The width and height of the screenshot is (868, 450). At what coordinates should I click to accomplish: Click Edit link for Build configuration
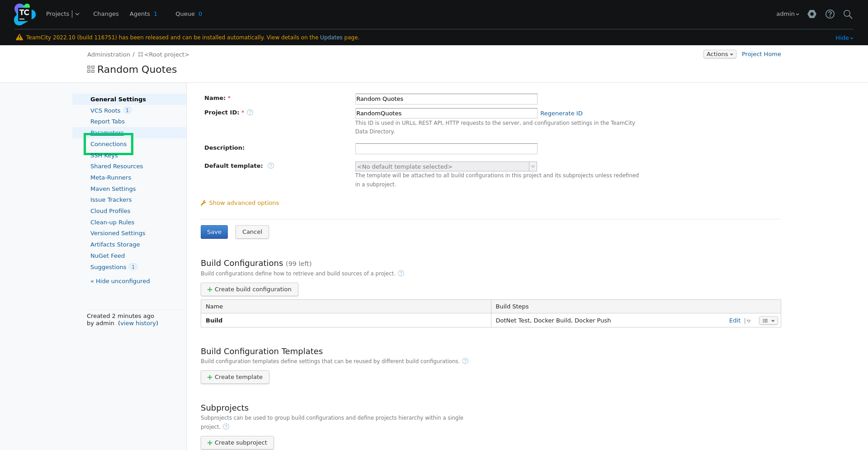[735, 321]
